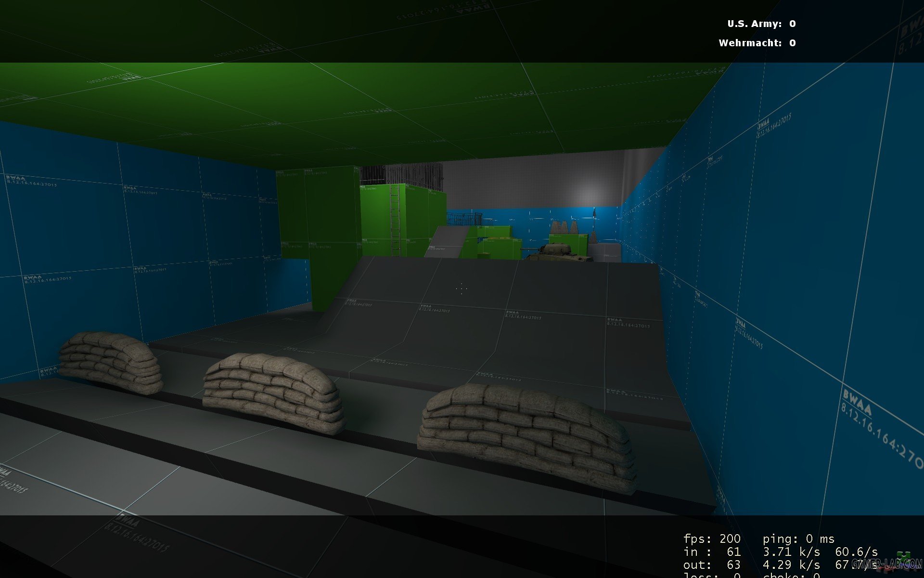Image resolution: width=924 pixels, height=578 pixels.
Task: Click the fps: 200 readout
Action: (x=711, y=539)
